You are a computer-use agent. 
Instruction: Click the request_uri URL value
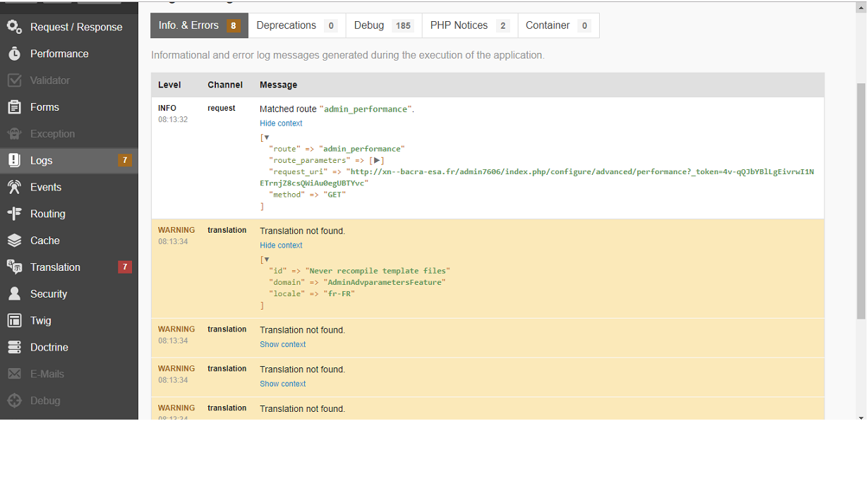[x=537, y=177]
